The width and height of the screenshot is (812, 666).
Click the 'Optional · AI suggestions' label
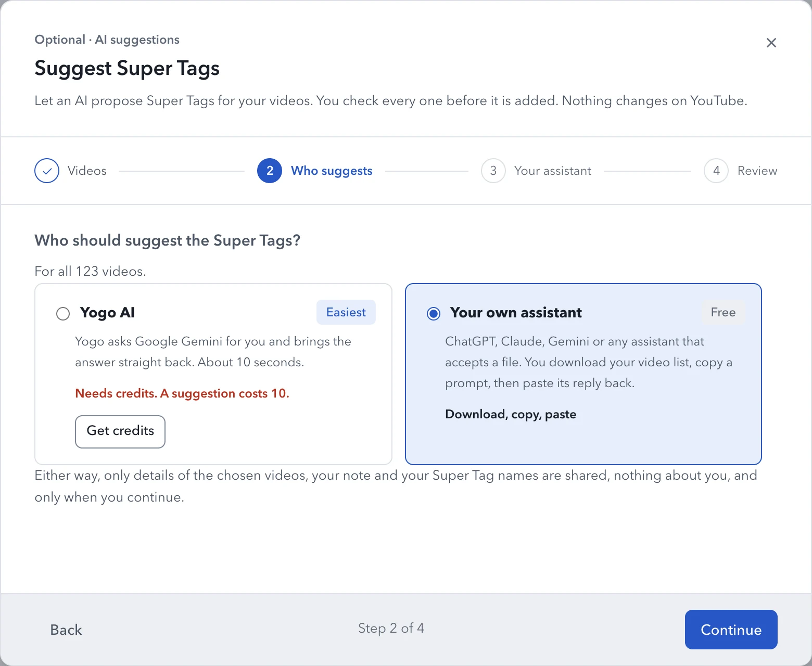[x=107, y=40]
